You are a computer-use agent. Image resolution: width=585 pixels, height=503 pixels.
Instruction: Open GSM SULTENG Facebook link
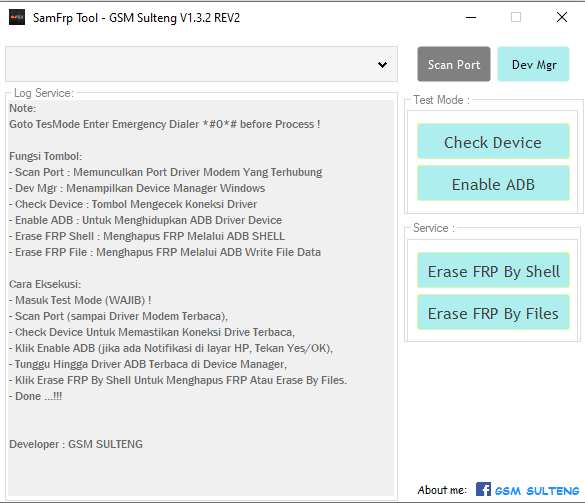[537, 490]
